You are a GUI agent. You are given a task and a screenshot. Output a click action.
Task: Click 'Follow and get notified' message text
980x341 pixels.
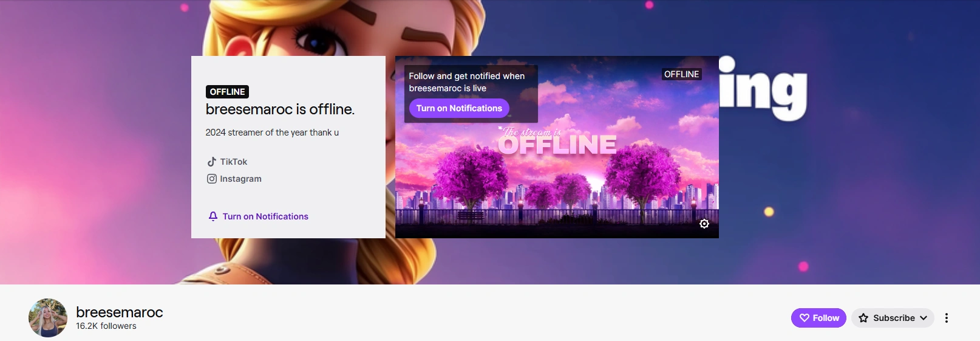tap(467, 82)
